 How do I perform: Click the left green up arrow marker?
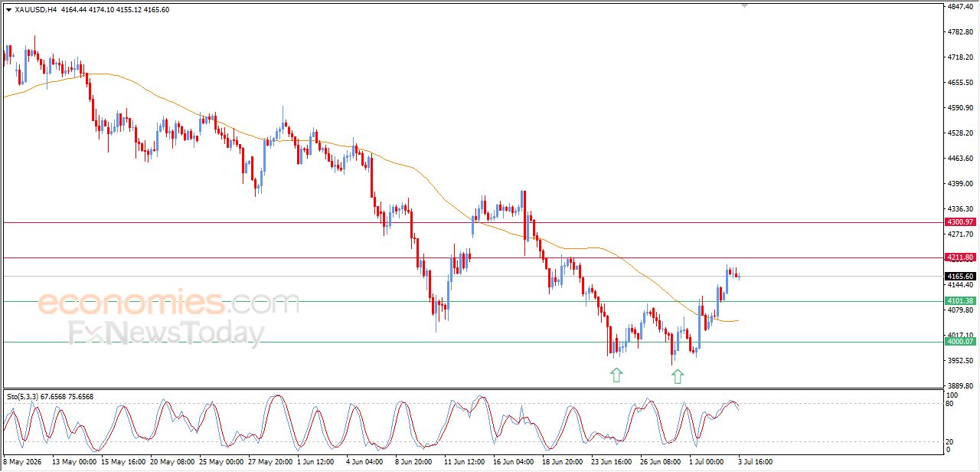point(616,375)
